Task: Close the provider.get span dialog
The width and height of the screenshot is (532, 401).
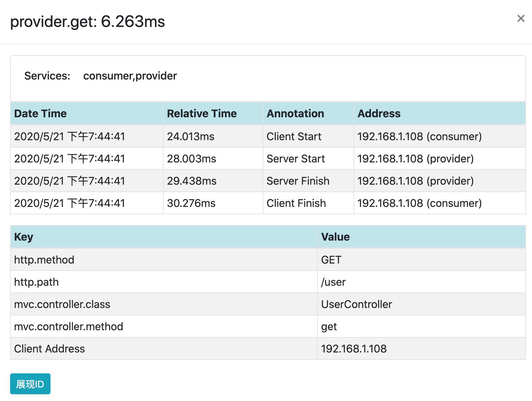Action: (x=521, y=19)
